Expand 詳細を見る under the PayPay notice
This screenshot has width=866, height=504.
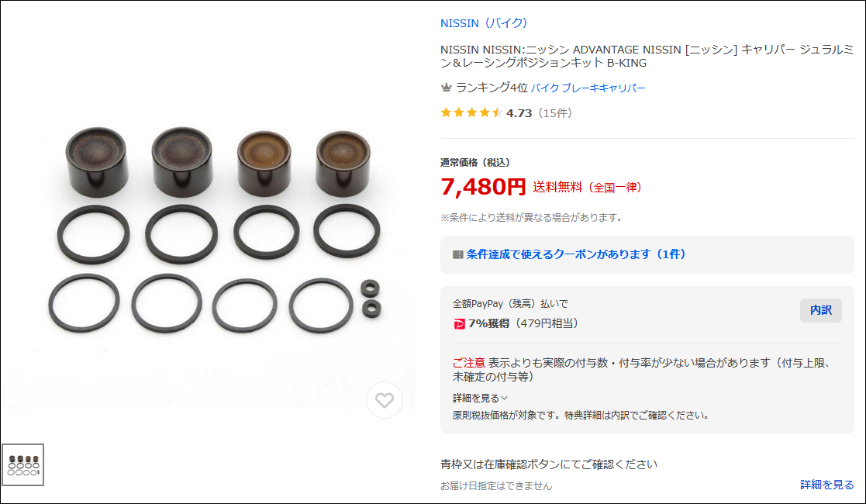[x=480, y=398]
